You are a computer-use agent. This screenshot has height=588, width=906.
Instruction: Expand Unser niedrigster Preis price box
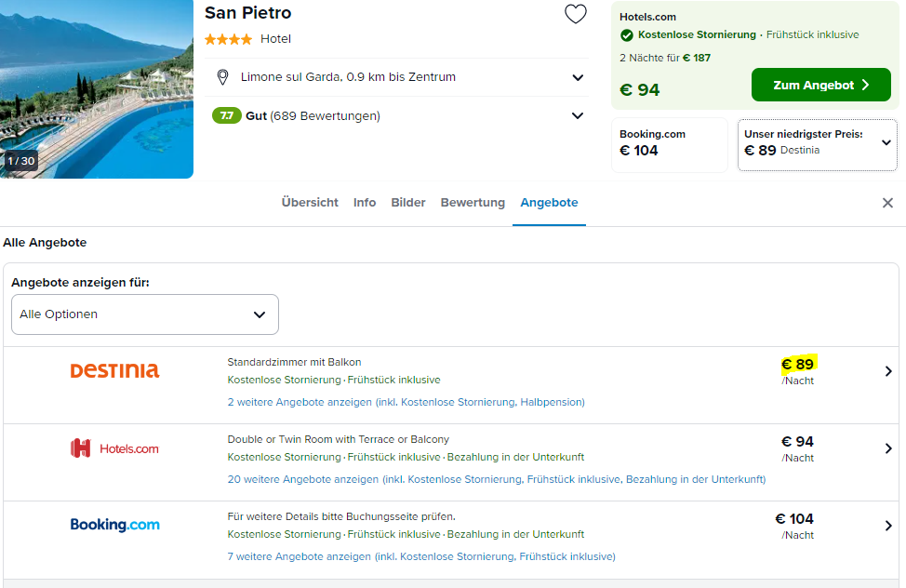pos(817,144)
